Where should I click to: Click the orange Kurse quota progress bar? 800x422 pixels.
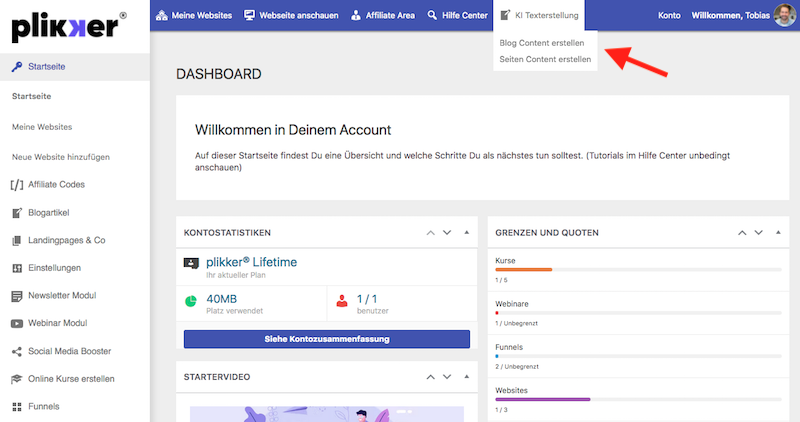[523, 269]
